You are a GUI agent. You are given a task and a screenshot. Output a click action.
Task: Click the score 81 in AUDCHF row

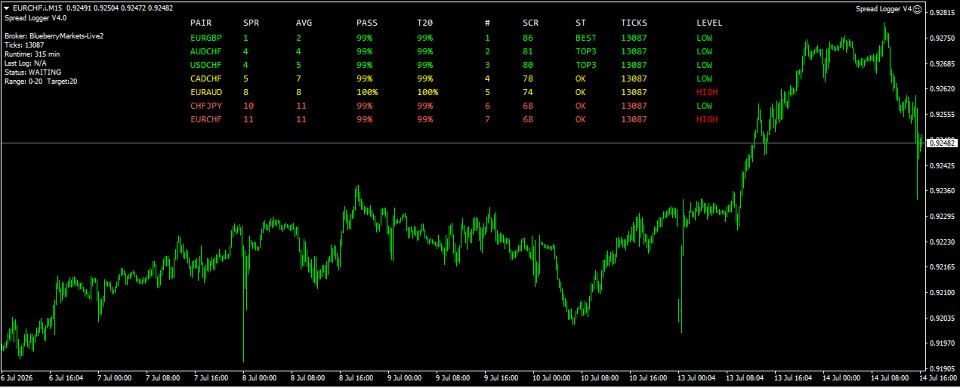pyautogui.click(x=528, y=51)
